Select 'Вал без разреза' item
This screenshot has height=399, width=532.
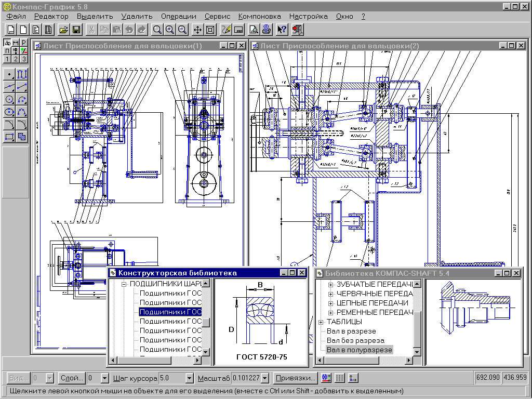coord(355,340)
